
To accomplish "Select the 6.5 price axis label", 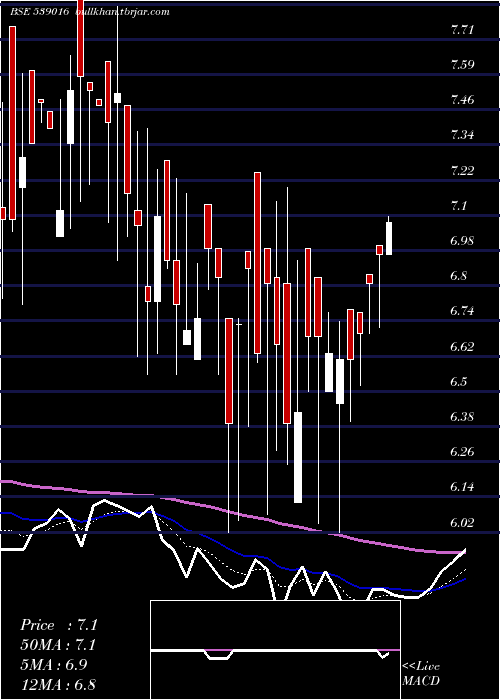I will [x=458, y=382].
